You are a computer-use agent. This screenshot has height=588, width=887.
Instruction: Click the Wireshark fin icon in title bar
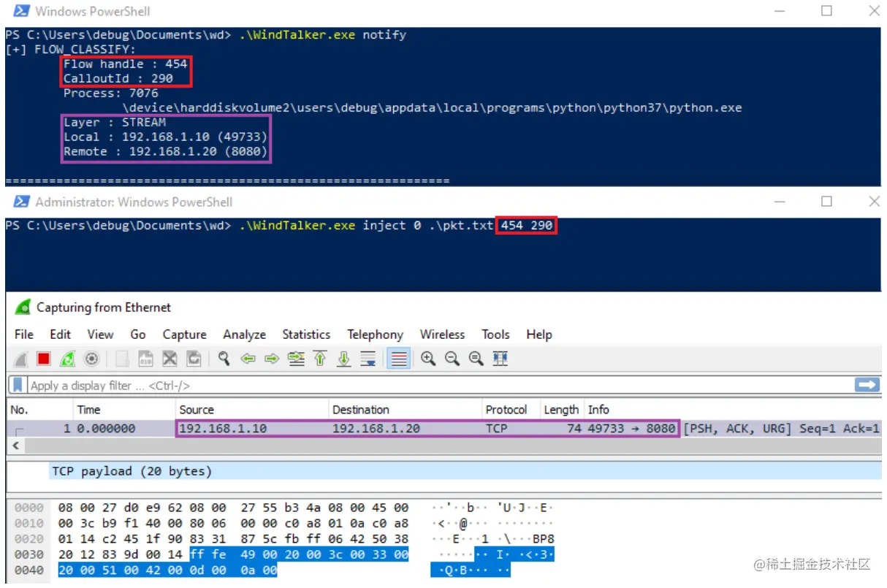(23, 308)
